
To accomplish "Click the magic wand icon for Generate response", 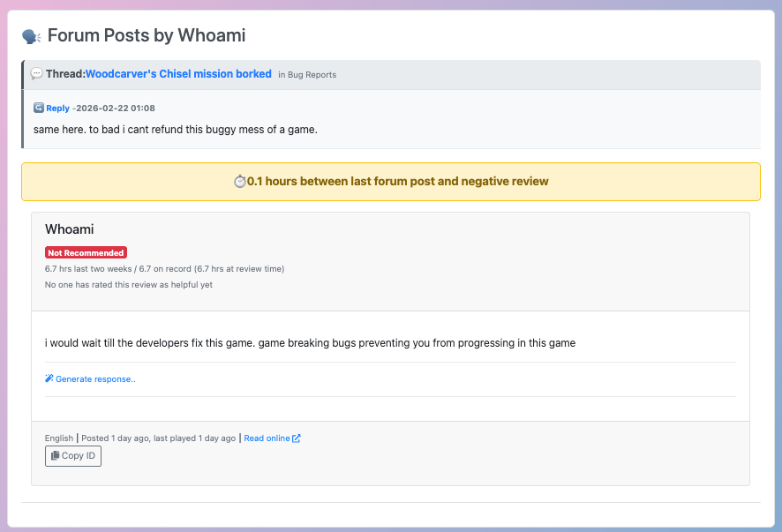I will click(49, 379).
